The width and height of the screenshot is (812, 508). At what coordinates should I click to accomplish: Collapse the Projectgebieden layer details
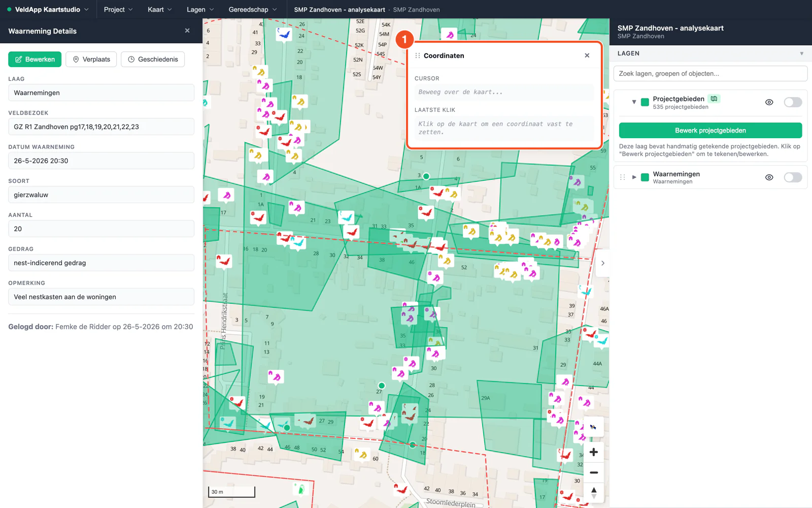click(634, 102)
